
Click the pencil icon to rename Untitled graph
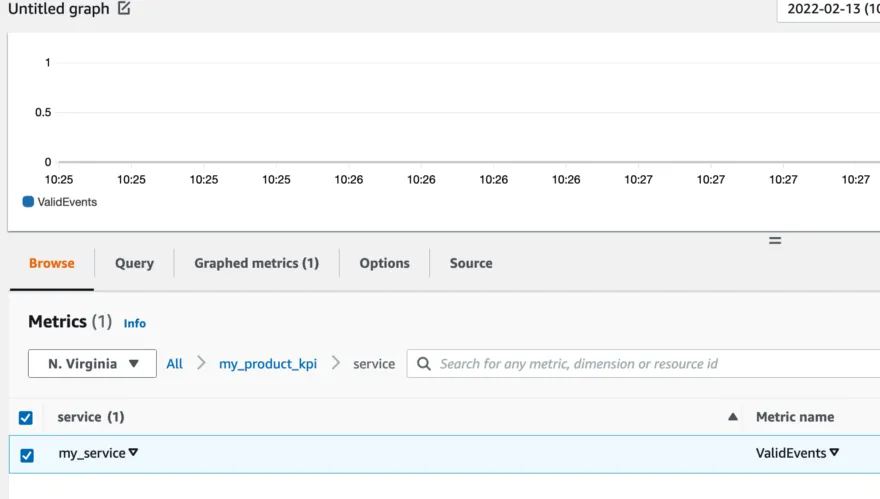124,9
